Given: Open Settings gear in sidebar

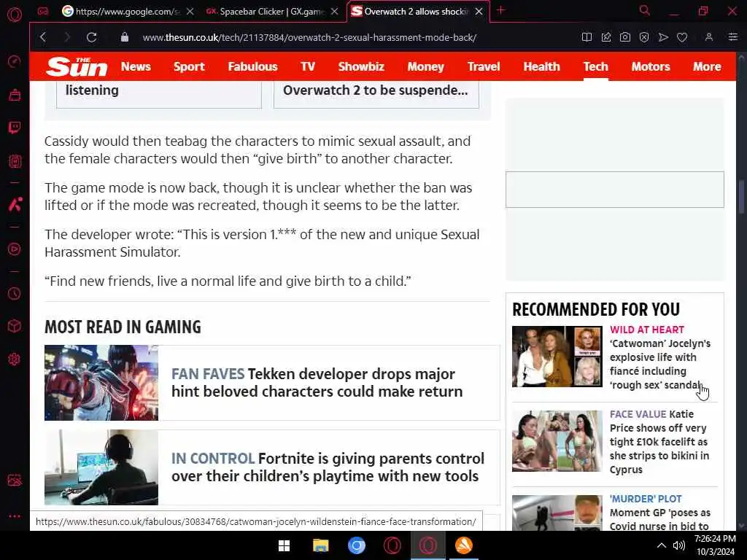Looking at the screenshot, I should point(15,359).
